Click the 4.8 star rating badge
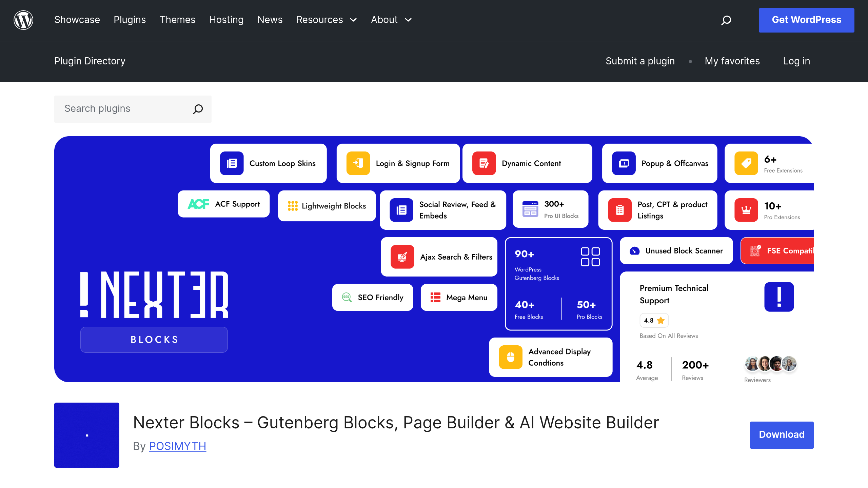Image resolution: width=868 pixels, height=488 pixels. [654, 320]
